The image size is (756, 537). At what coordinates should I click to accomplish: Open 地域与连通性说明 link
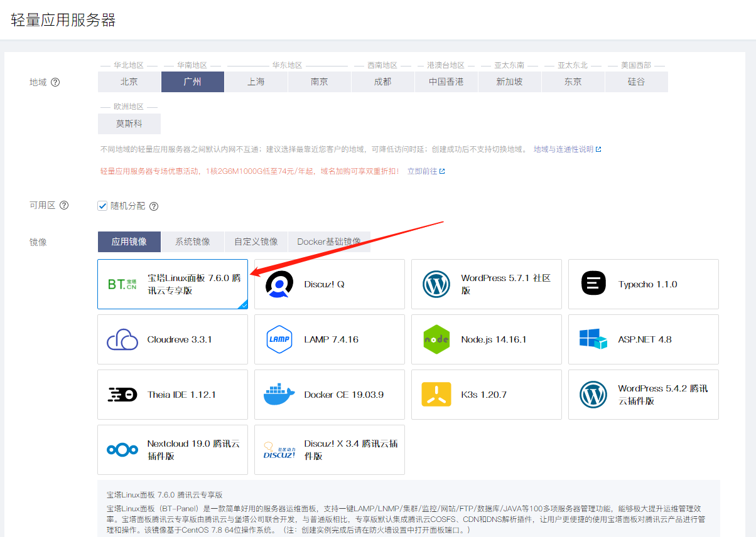(x=563, y=149)
